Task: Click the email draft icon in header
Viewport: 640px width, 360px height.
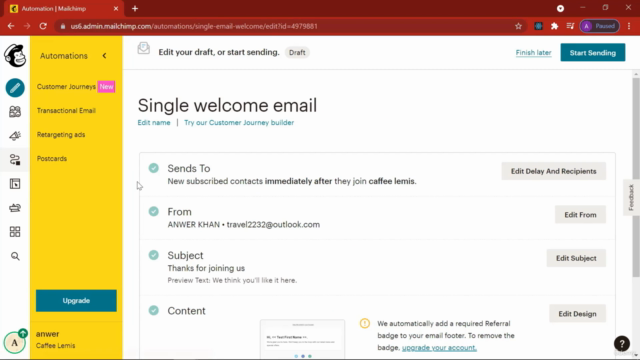Action: pos(144,48)
